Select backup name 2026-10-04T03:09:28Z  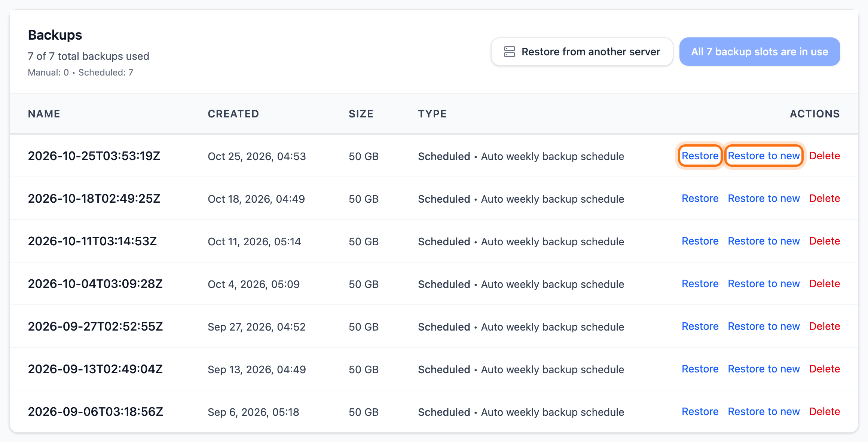pyautogui.click(x=95, y=284)
